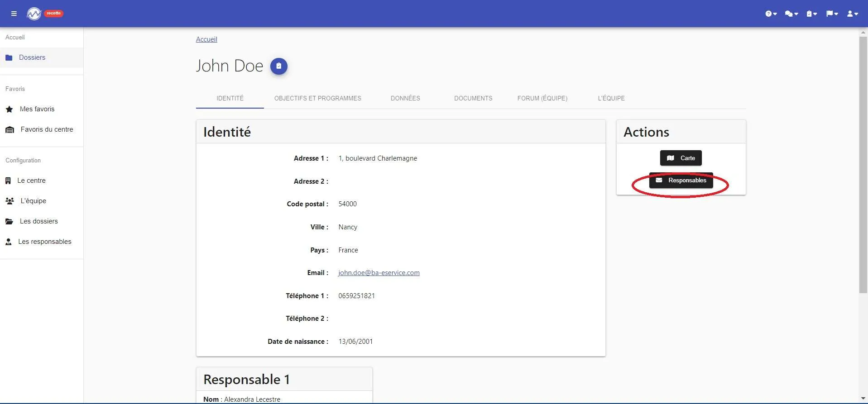
Task: Click the Responsables action button
Action: (x=681, y=181)
